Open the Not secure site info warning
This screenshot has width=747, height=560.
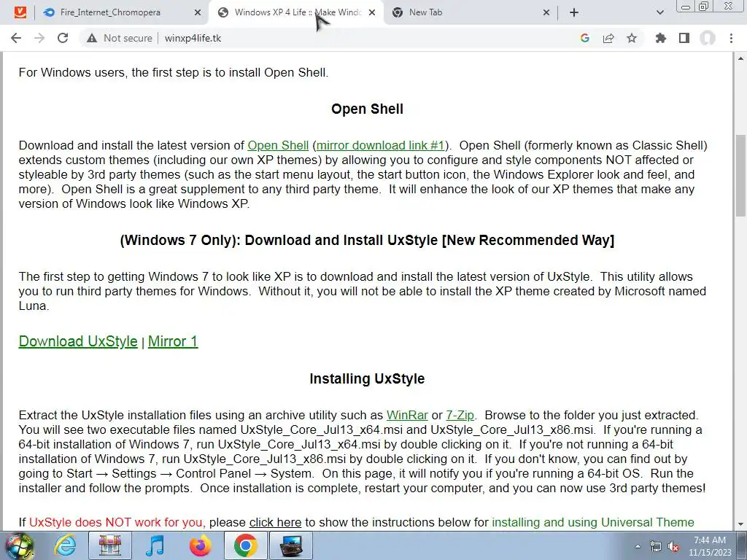pos(119,38)
